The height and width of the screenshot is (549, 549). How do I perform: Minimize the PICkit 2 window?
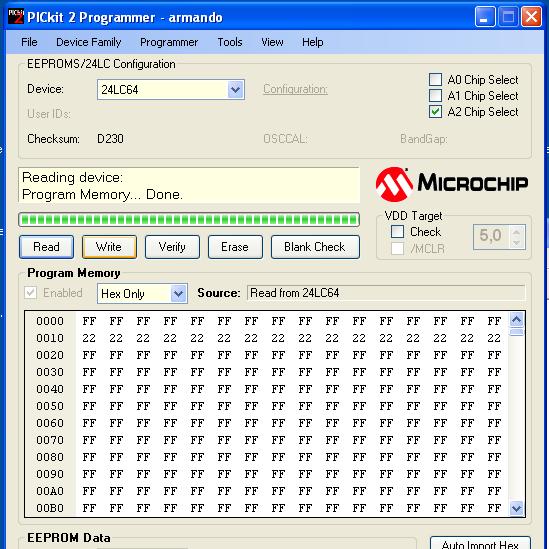485,16
